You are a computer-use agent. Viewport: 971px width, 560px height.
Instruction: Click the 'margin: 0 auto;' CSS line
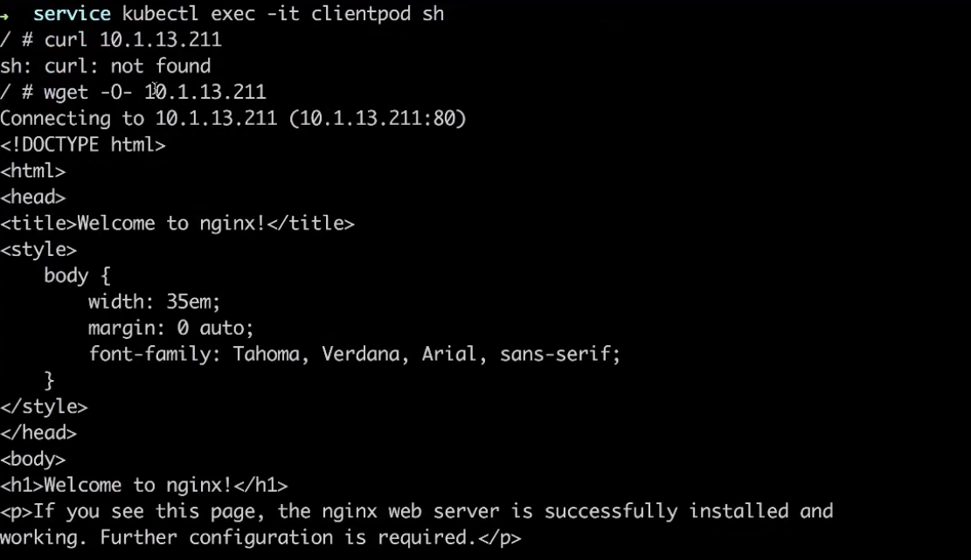coord(171,328)
